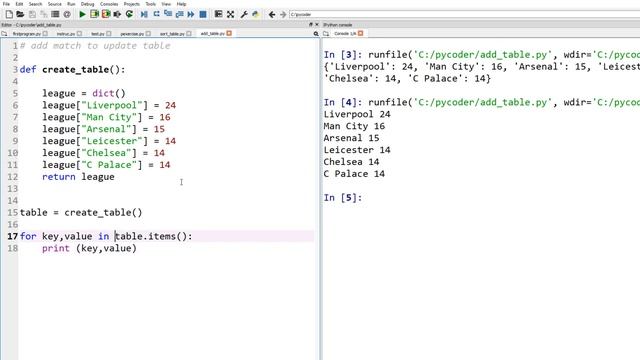Click code line 15 table = create_table()
Viewport: 640px width, 360px height.
[x=81, y=213]
